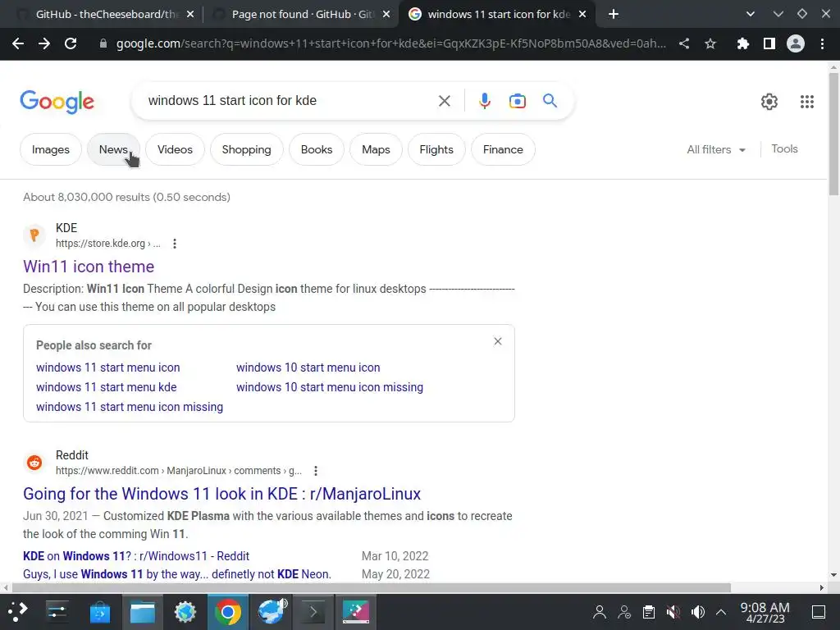Open the speaker volume tray icon
Image resolution: width=840 pixels, height=630 pixels.
697,612
